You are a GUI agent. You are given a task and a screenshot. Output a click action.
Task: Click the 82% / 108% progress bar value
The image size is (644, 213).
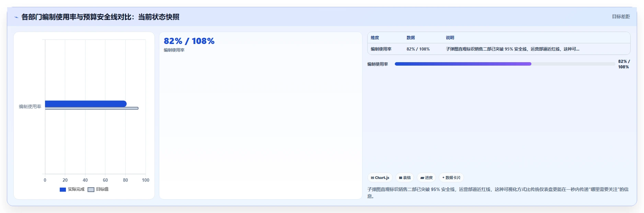(624, 64)
